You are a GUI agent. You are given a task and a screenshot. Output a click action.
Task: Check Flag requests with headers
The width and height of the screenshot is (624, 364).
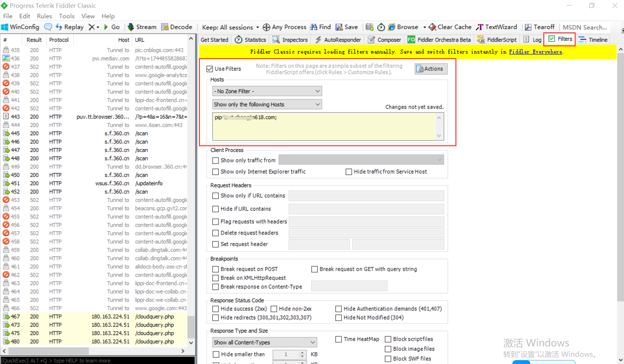point(215,222)
